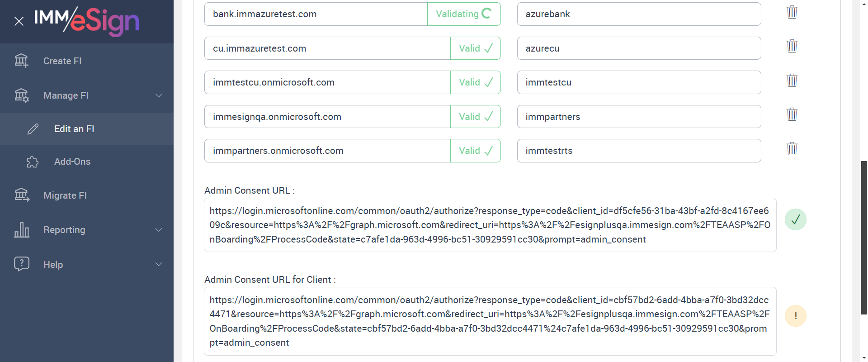
Task: Click the vertical page scrollbar thumb
Action: click(864, 238)
